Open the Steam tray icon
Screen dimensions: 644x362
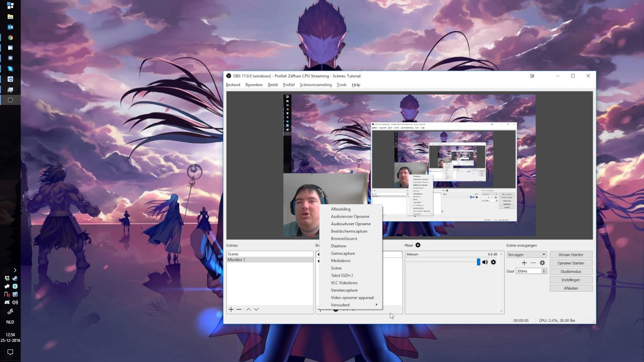(x=15, y=278)
